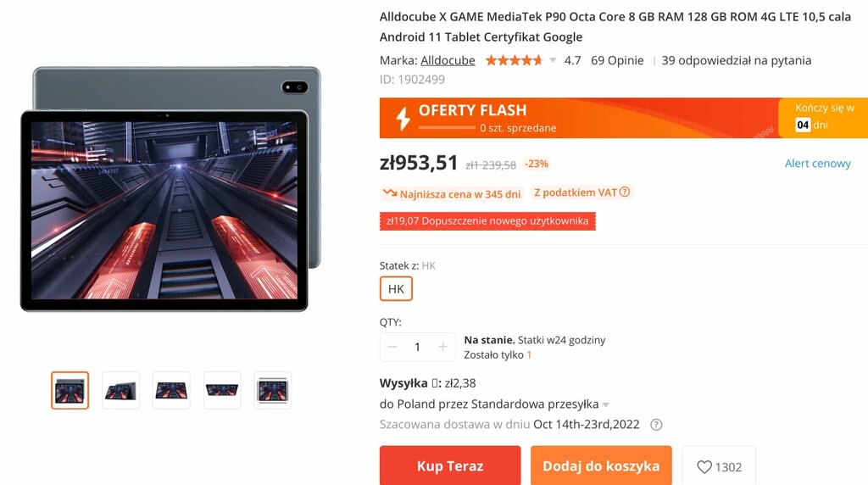Viewport: 868px width, 485px height.
Task: Select the HK ship-from option
Action: coord(396,288)
